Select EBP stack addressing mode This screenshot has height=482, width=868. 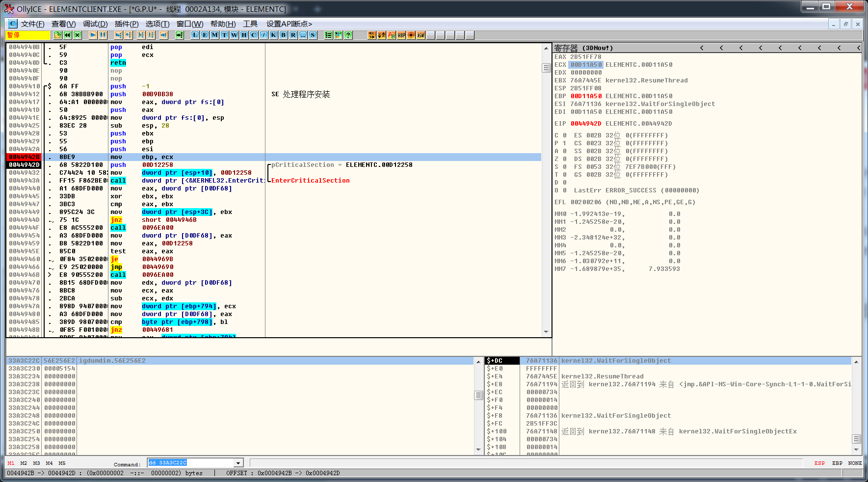pyautogui.click(x=837, y=463)
